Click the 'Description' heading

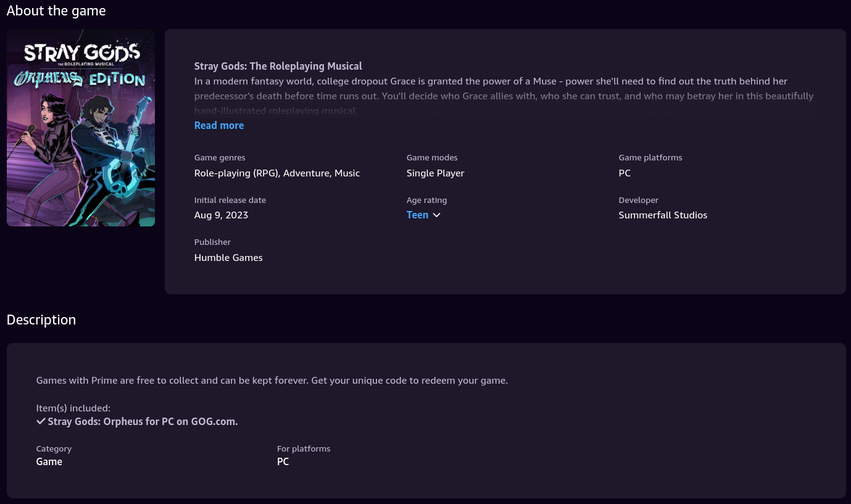coord(41,320)
